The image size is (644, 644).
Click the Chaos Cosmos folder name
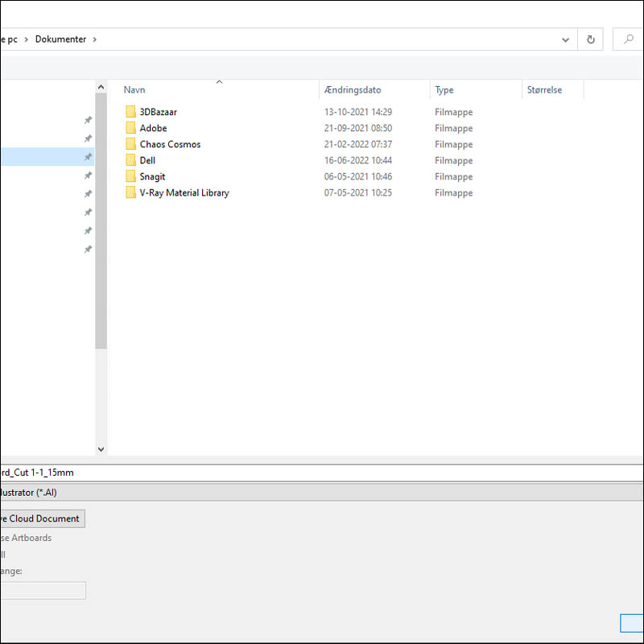click(x=170, y=144)
